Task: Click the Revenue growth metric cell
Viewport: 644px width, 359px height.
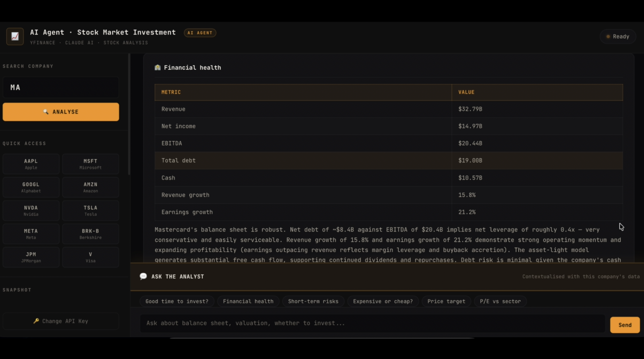Action: click(x=303, y=195)
